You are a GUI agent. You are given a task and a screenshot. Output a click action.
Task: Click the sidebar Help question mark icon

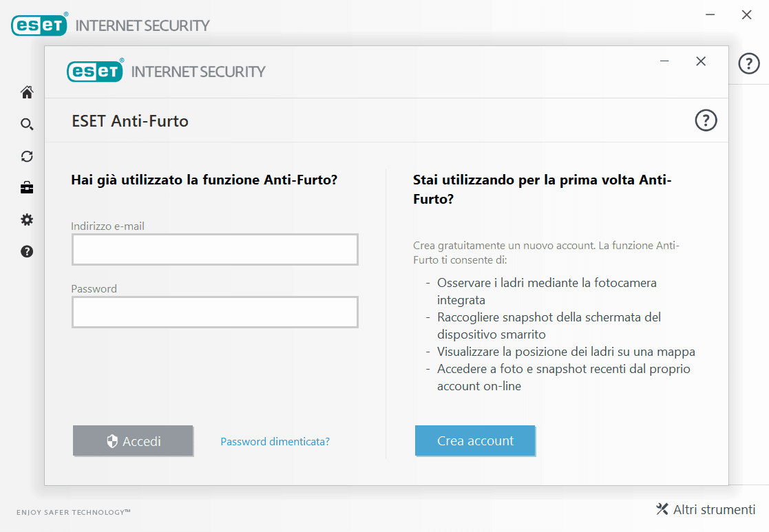point(27,251)
